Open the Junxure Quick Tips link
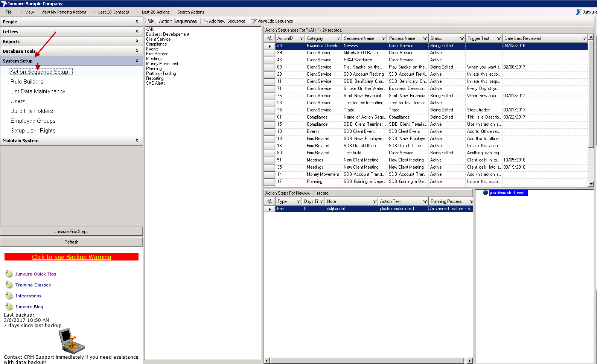The height and width of the screenshot is (364, 597). coord(36,274)
